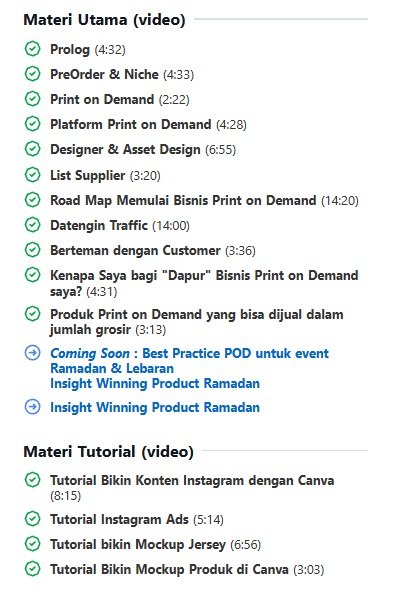This screenshot has height=595, width=407.
Task: Click the check circle for Berteman dengan Customer
Action: (x=32, y=250)
